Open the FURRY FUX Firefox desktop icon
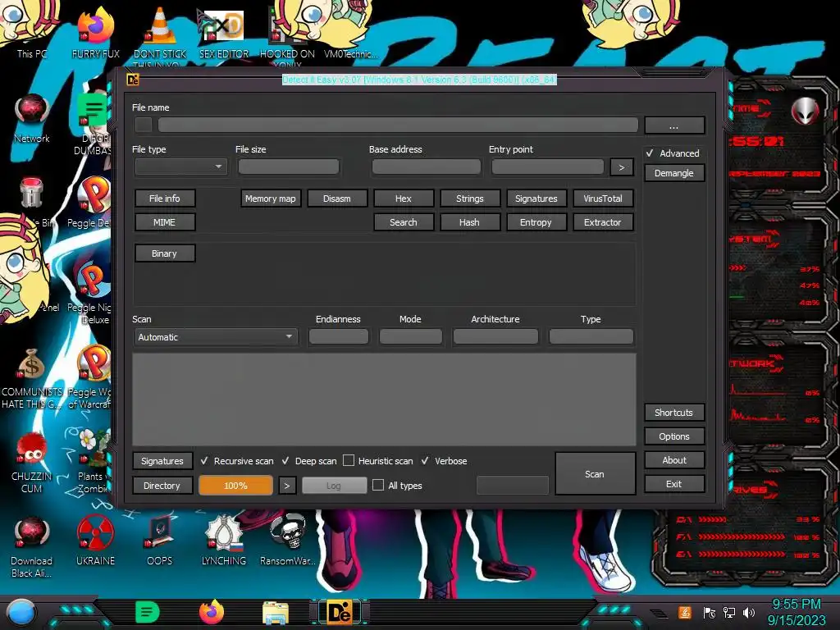Viewport: 840px width, 630px height. (95, 32)
